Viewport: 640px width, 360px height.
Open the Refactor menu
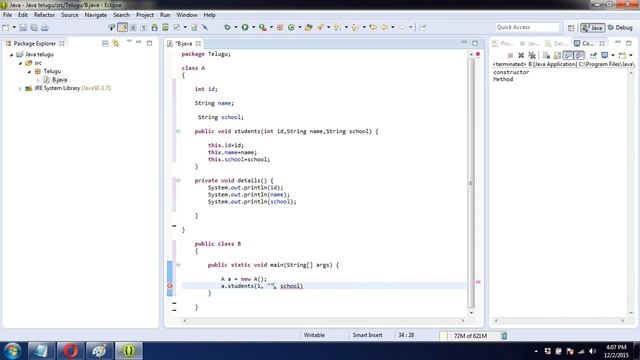click(44, 15)
